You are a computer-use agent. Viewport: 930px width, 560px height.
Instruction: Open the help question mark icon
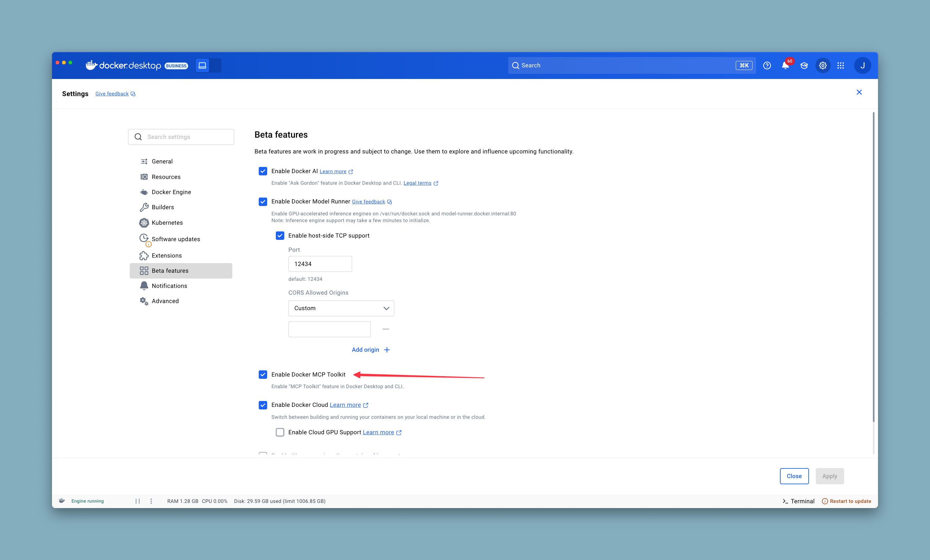pyautogui.click(x=767, y=65)
